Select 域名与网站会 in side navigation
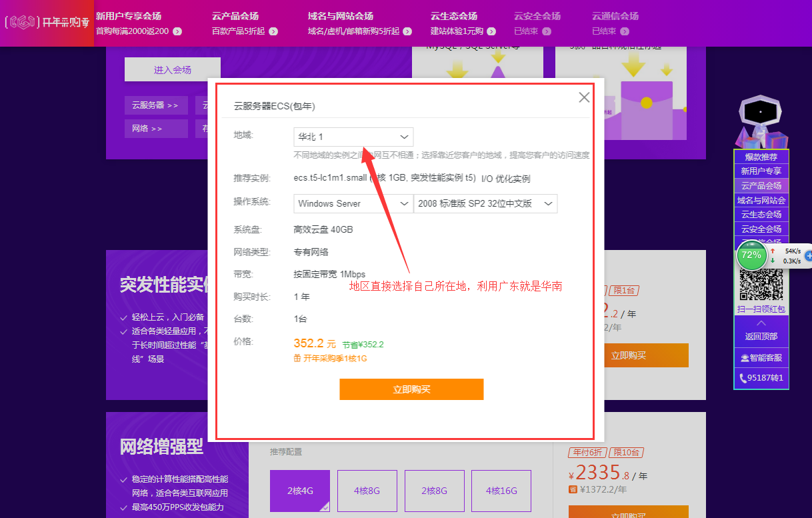Image resolution: width=812 pixels, height=518 pixels. coord(761,200)
